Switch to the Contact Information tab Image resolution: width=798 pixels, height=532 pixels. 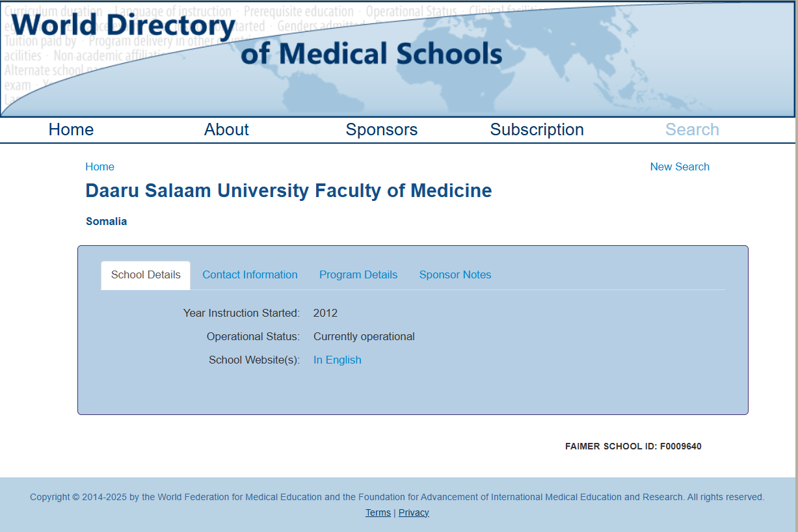[250, 274]
